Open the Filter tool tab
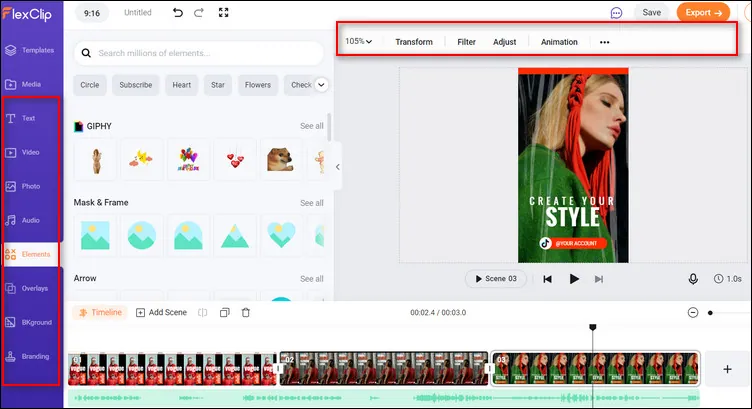 466,42
